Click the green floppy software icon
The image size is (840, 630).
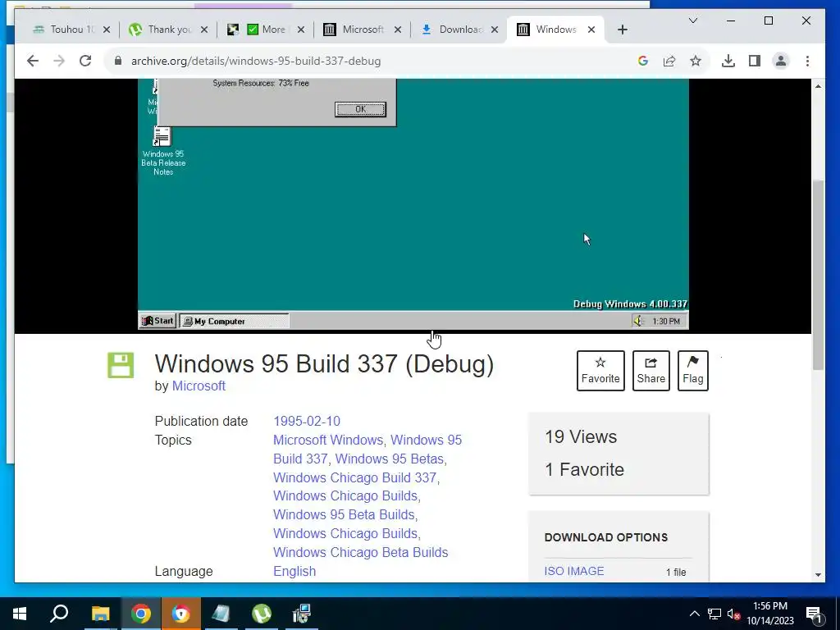coord(121,365)
